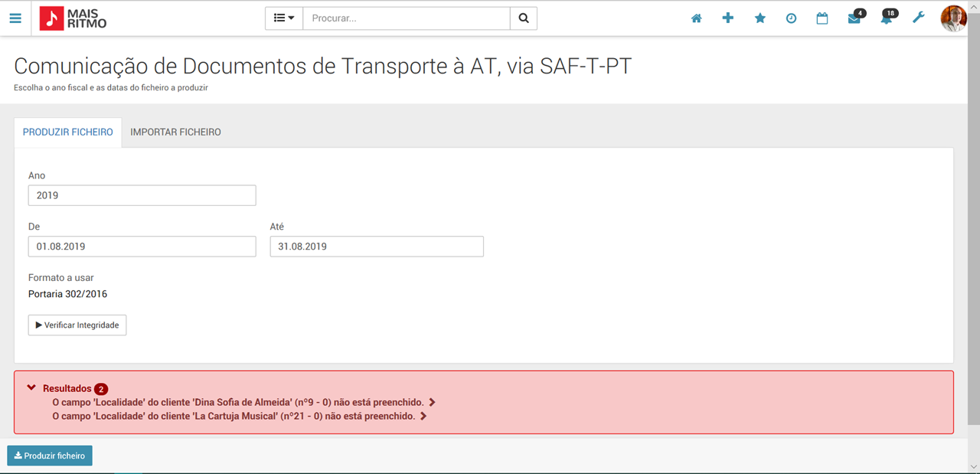Open the calendar icon
Screen dimensions: 980x474
(x=822, y=18)
